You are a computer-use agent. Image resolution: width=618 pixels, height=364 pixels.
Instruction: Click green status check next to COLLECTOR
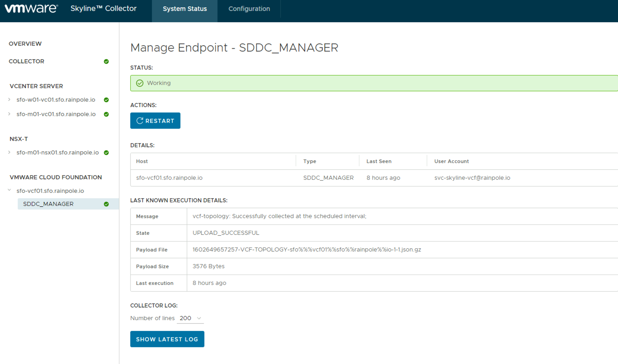pyautogui.click(x=106, y=61)
